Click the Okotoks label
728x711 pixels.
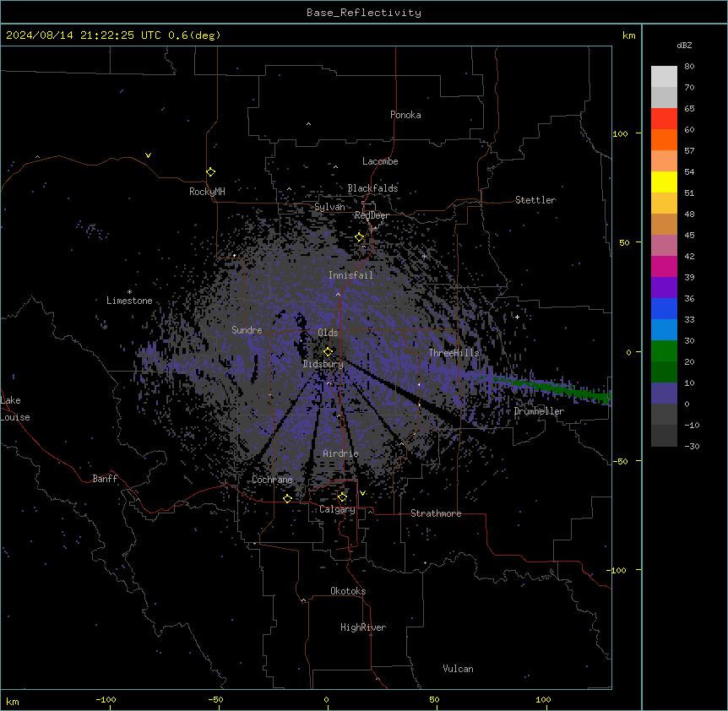348,591
